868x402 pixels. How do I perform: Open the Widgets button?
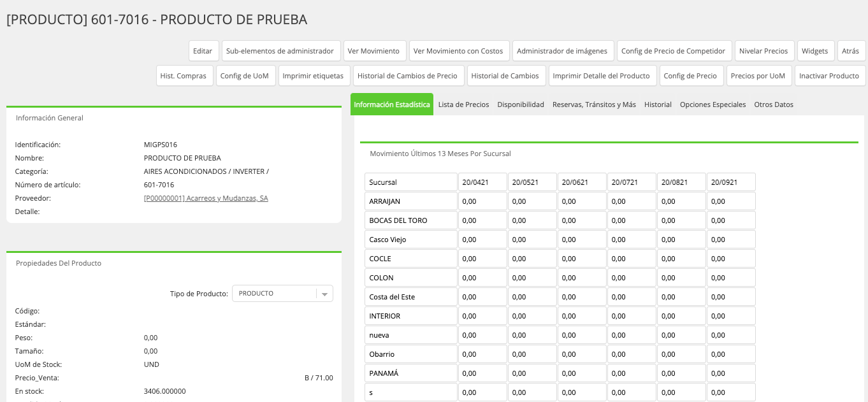point(815,51)
